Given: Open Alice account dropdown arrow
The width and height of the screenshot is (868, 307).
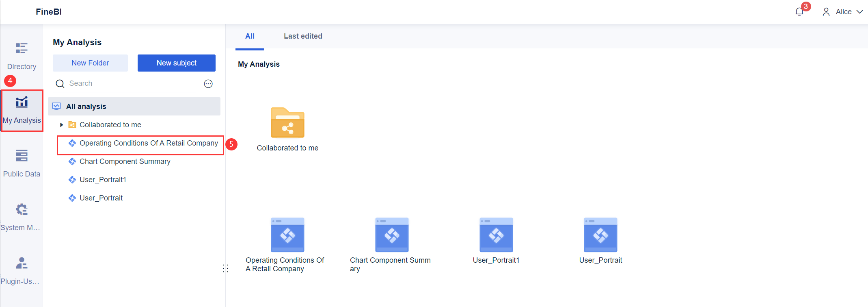Looking at the screenshot, I should pos(859,12).
